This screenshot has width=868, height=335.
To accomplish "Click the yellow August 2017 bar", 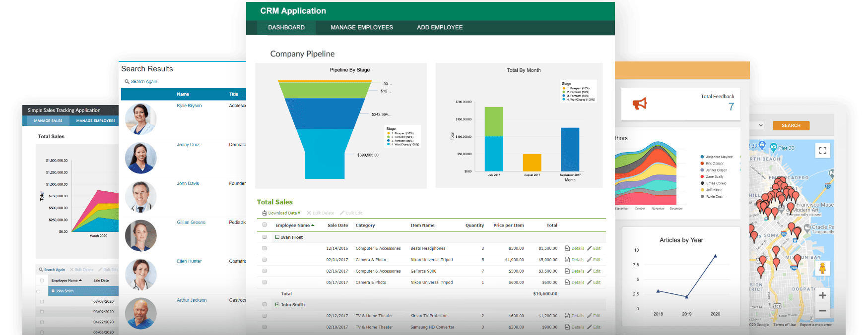I will (x=532, y=163).
